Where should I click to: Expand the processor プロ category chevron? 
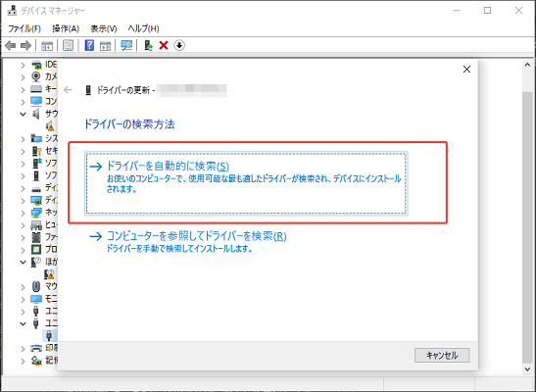point(23,250)
